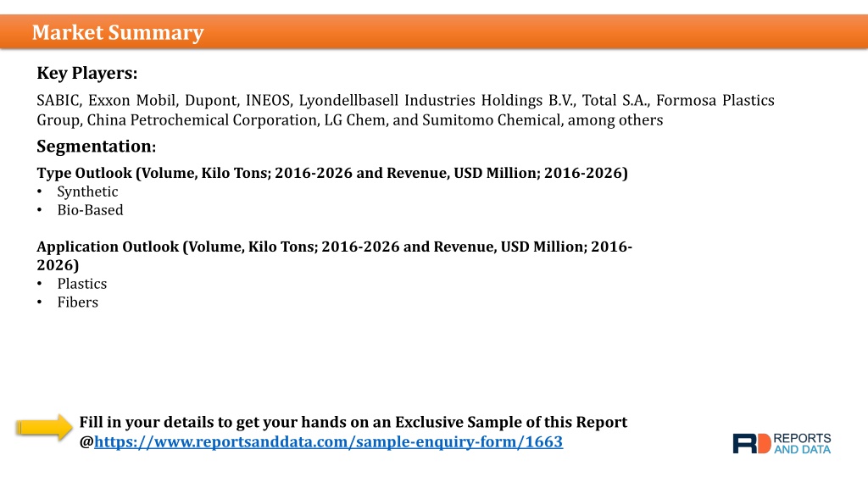This screenshot has height=488, width=868.
Task: Select the "Bio-Based" bullet item
Action: 90,210
